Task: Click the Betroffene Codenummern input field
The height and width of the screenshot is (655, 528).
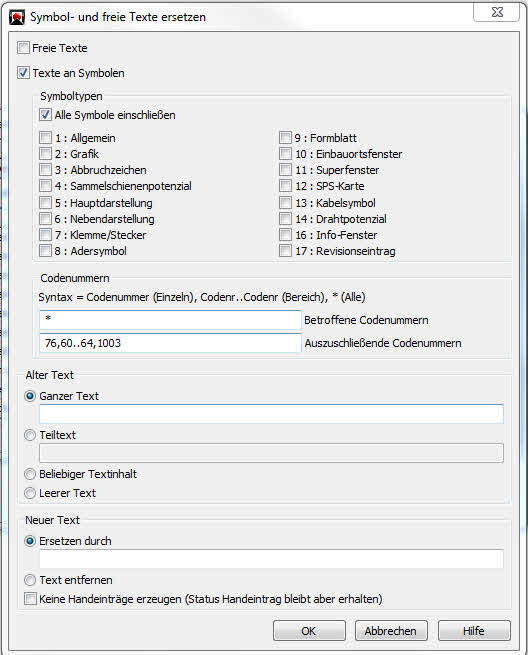Action: click(x=170, y=320)
